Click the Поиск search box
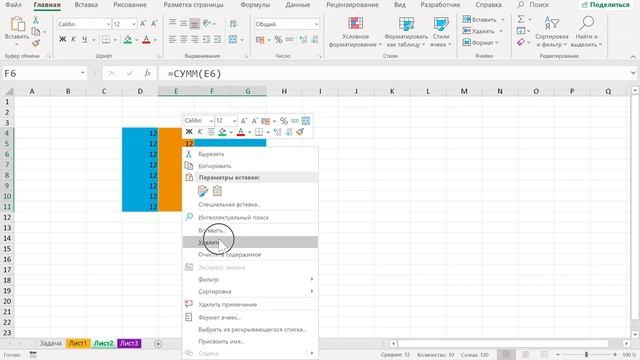Viewport: 640px width, 360px height. [x=533, y=5]
